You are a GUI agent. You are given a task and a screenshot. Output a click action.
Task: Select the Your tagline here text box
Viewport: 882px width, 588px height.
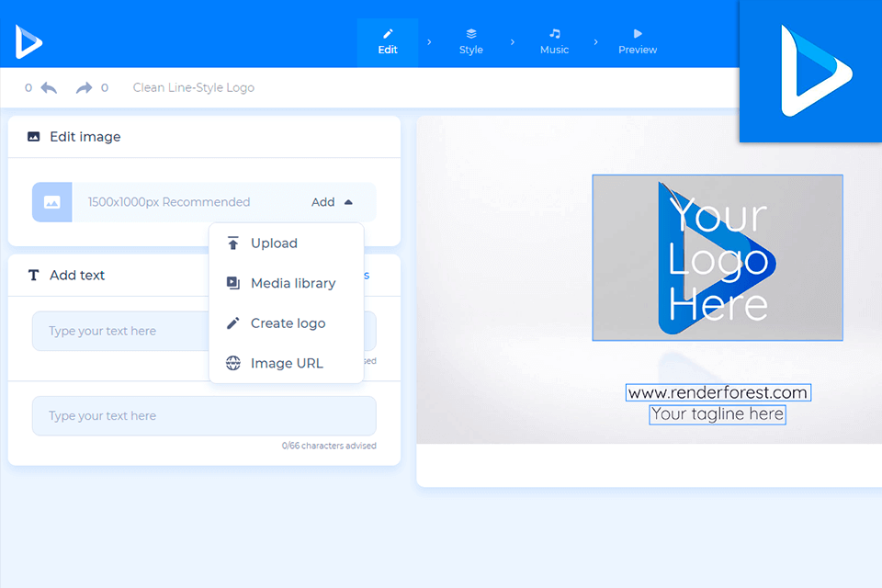point(718,414)
